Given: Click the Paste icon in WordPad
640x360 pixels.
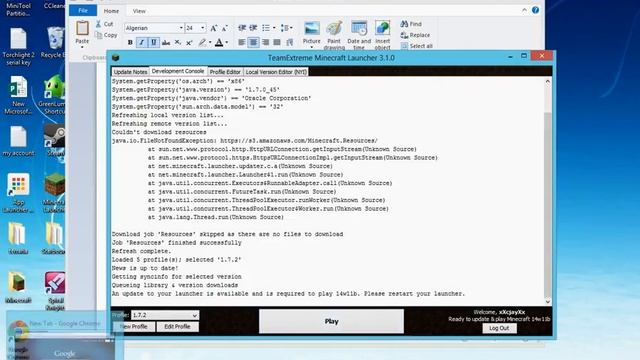Looking at the screenshot, I should click(x=82, y=29).
